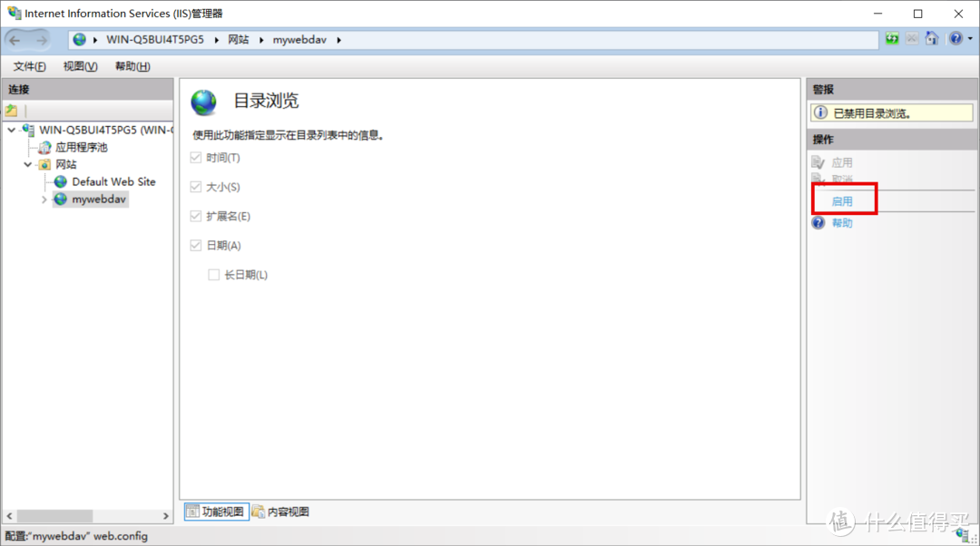
Task: Open the 视图(V) menu
Action: (x=80, y=66)
